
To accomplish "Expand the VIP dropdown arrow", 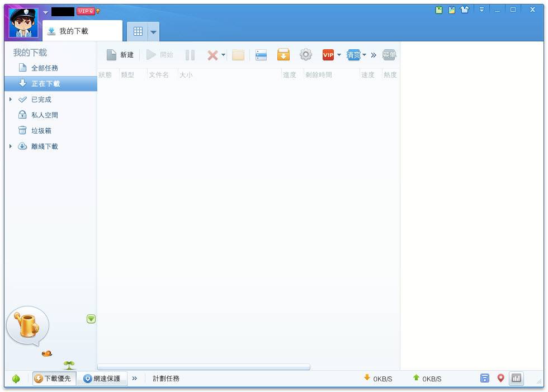I will [x=339, y=55].
